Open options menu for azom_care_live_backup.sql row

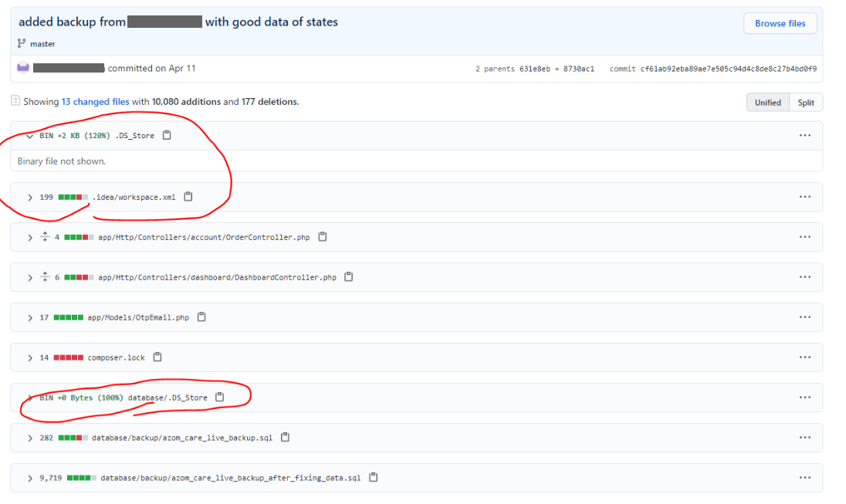coord(804,438)
